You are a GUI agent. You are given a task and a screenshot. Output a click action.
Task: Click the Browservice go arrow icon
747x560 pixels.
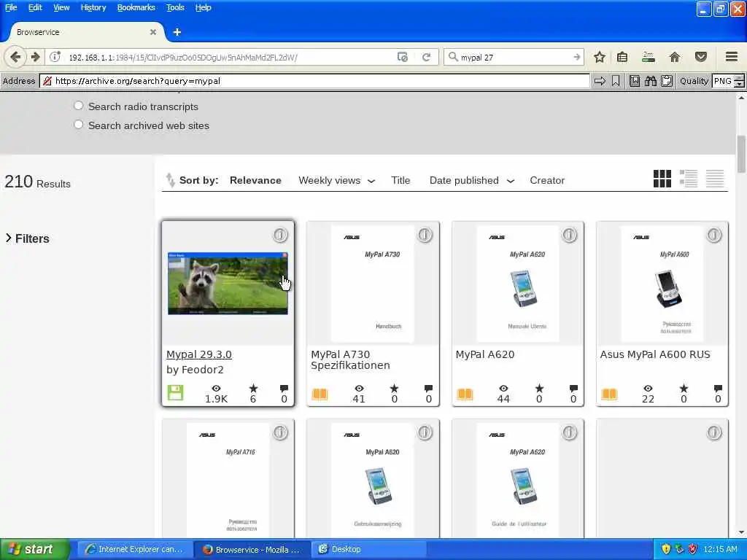coord(600,81)
